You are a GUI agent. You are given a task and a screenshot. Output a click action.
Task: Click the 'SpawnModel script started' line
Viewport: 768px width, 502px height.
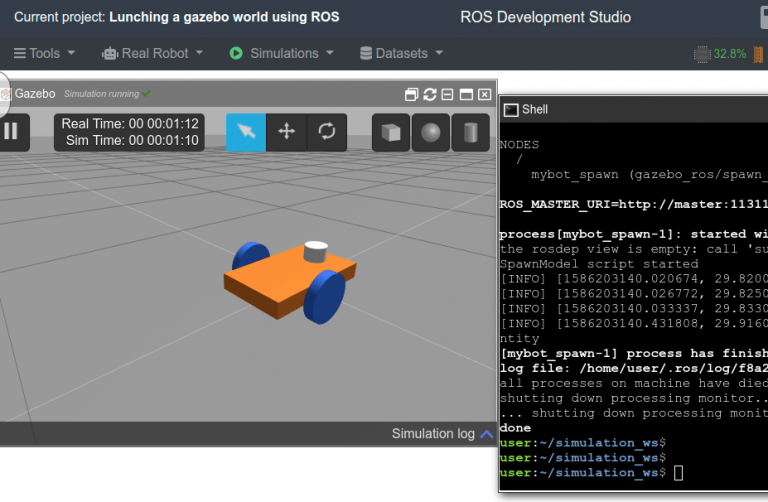click(x=599, y=264)
